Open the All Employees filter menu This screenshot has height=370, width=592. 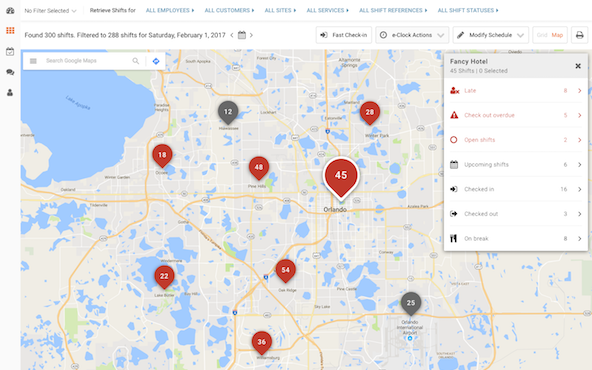pyautogui.click(x=170, y=11)
